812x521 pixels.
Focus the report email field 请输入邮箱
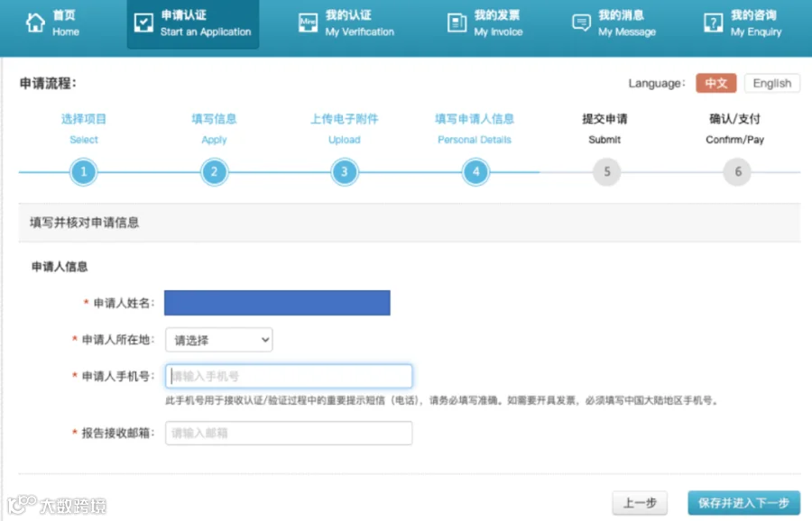(x=289, y=433)
